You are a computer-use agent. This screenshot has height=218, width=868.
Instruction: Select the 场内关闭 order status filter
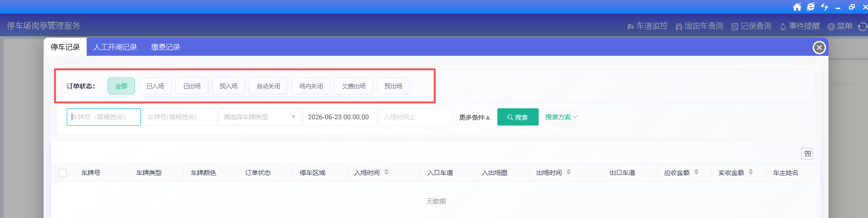coord(311,86)
